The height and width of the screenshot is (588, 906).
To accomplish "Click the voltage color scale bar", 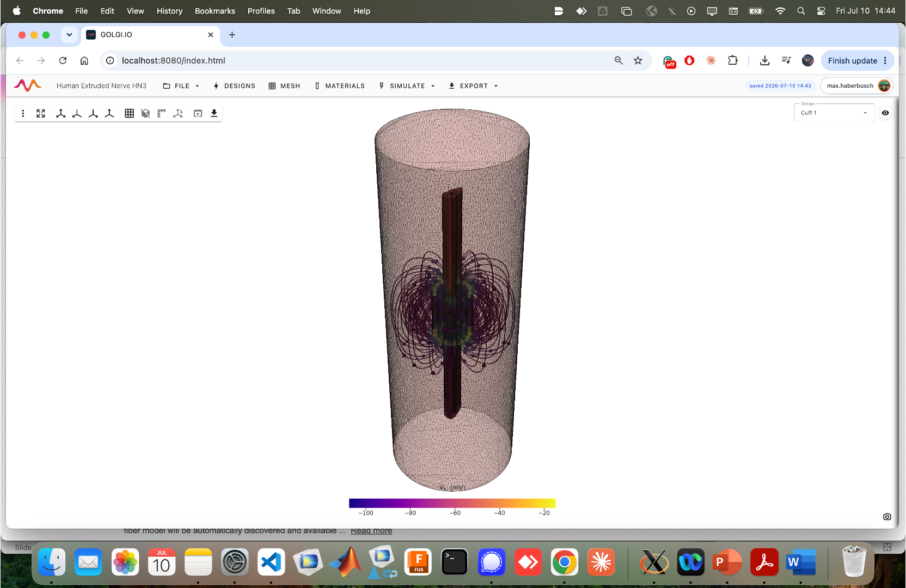I will (452, 503).
